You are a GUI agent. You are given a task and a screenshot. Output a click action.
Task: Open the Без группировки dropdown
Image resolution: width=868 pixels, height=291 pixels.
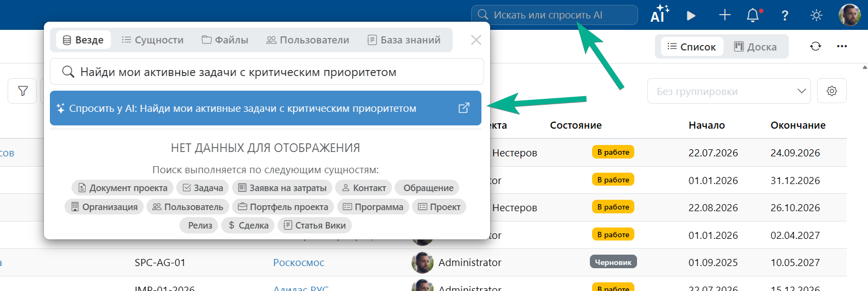click(729, 91)
